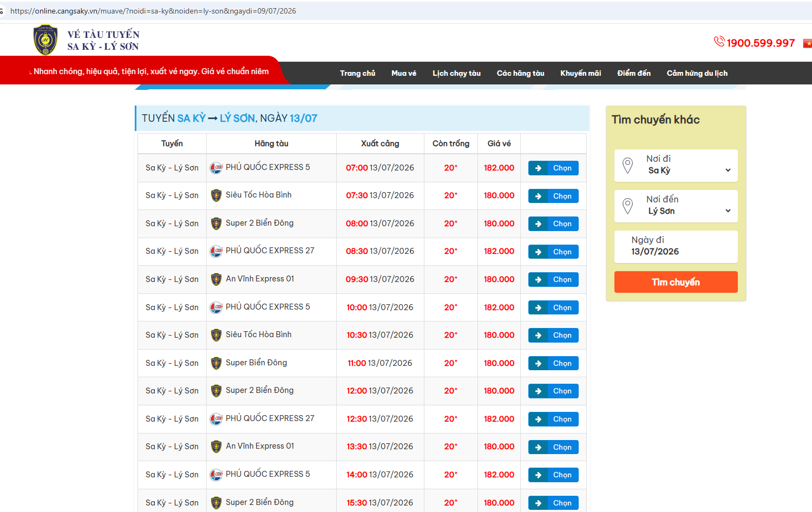Click Super 2 Biển Đông logo at 12:00

pyautogui.click(x=216, y=391)
